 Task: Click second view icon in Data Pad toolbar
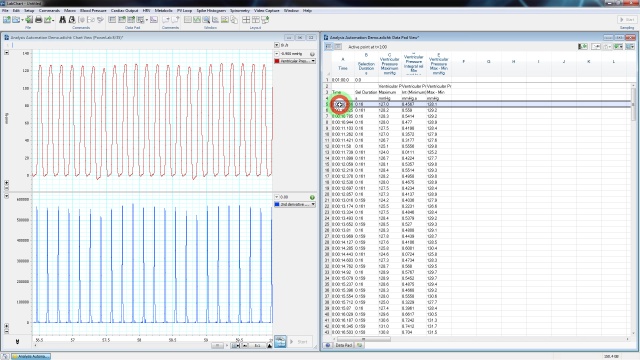(338, 47)
